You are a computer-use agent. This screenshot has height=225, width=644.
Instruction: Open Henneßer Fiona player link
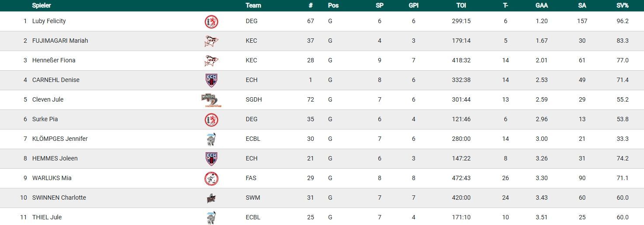[x=54, y=61]
